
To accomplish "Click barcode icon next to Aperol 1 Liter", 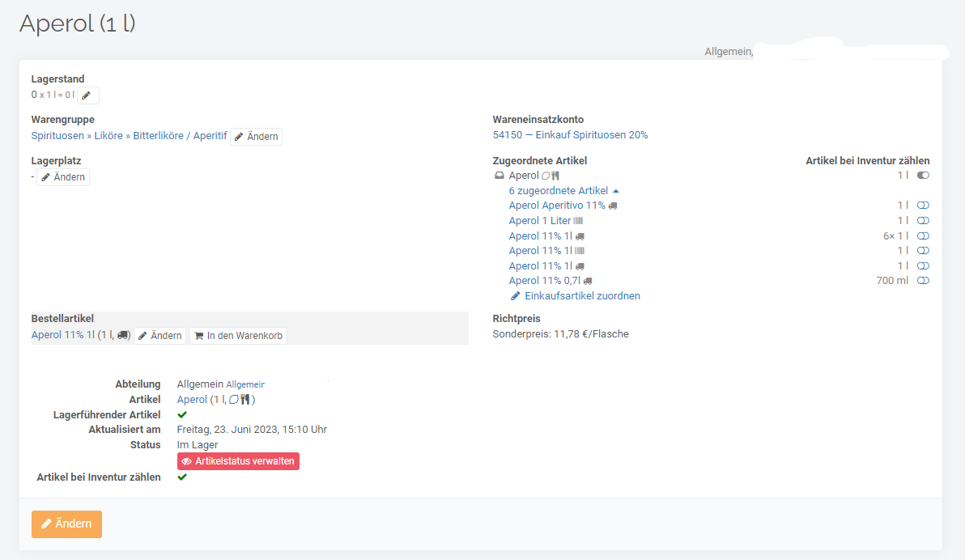I will [578, 221].
